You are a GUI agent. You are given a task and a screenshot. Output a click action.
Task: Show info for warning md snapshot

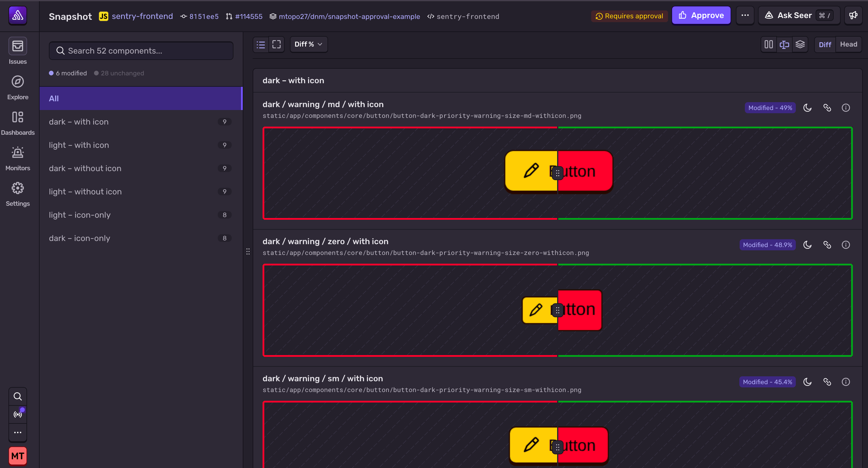click(846, 108)
